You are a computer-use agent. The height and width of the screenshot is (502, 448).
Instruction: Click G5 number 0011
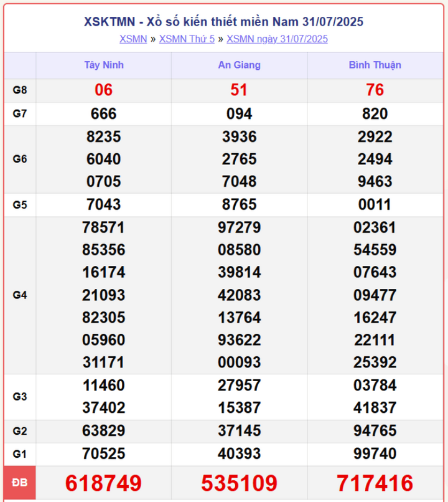click(x=375, y=204)
